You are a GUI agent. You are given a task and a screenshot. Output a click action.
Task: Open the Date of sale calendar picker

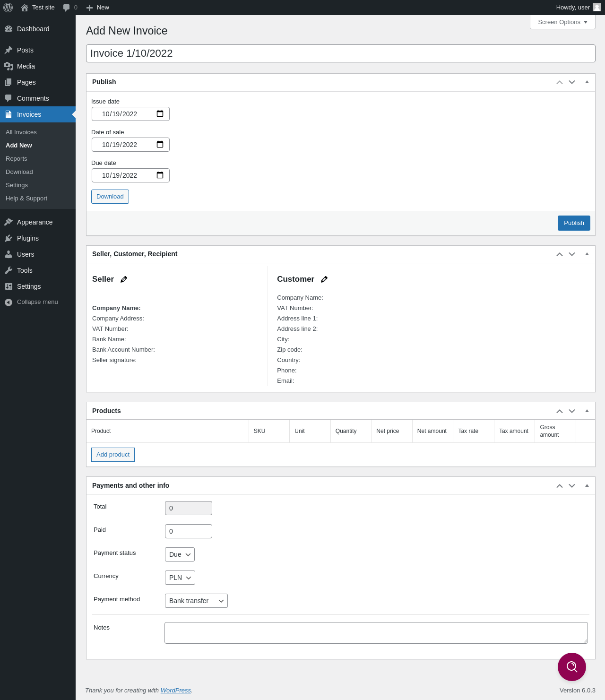[x=160, y=145]
